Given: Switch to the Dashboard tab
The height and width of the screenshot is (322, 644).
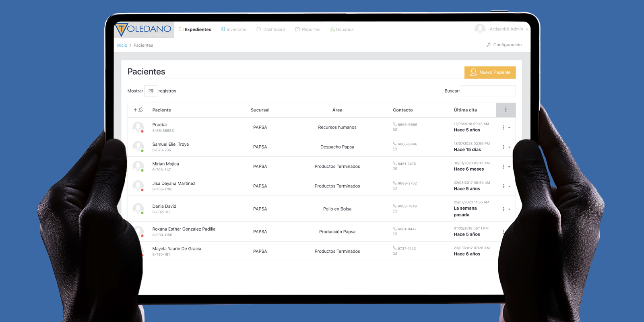Looking at the screenshot, I should click(271, 29).
